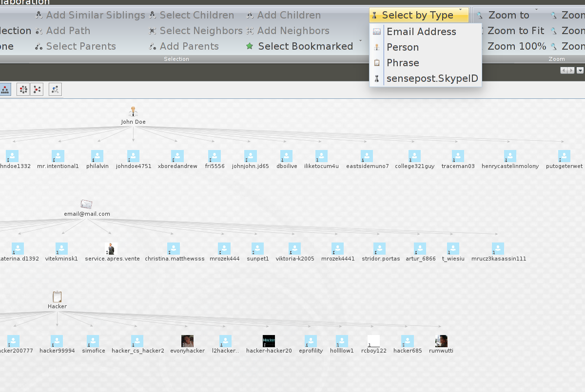Click the email@mail.com entity icon
This screenshot has width=585, height=392.
(87, 204)
